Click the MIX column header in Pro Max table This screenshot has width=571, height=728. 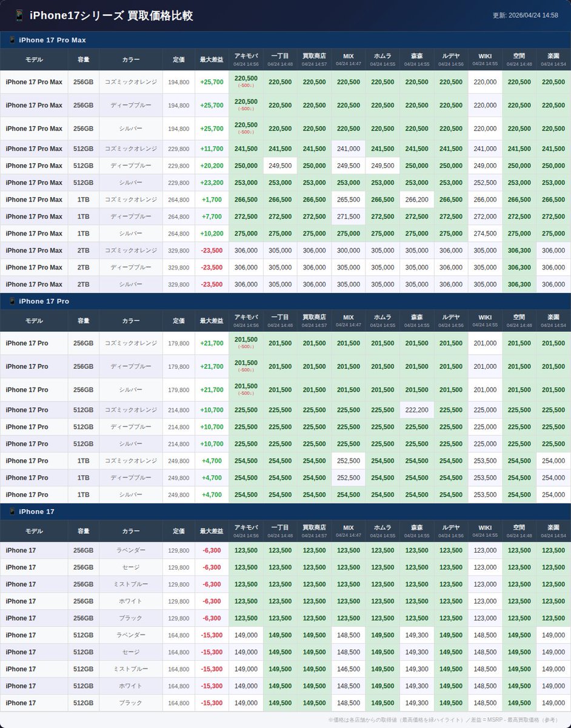[x=349, y=59]
